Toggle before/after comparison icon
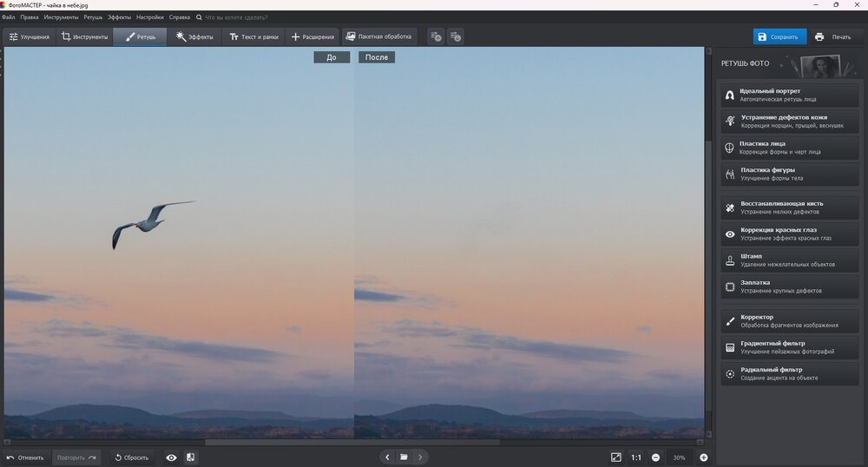The height and width of the screenshot is (467, 868). pyautogui.click(x=190, y=457)
